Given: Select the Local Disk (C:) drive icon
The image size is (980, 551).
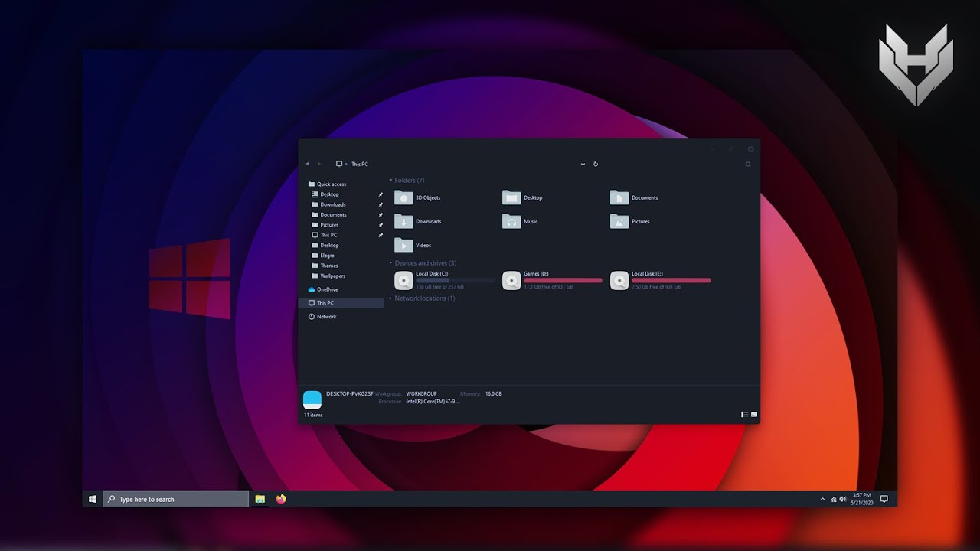Looking at the screenshot, I should point(403,280).
